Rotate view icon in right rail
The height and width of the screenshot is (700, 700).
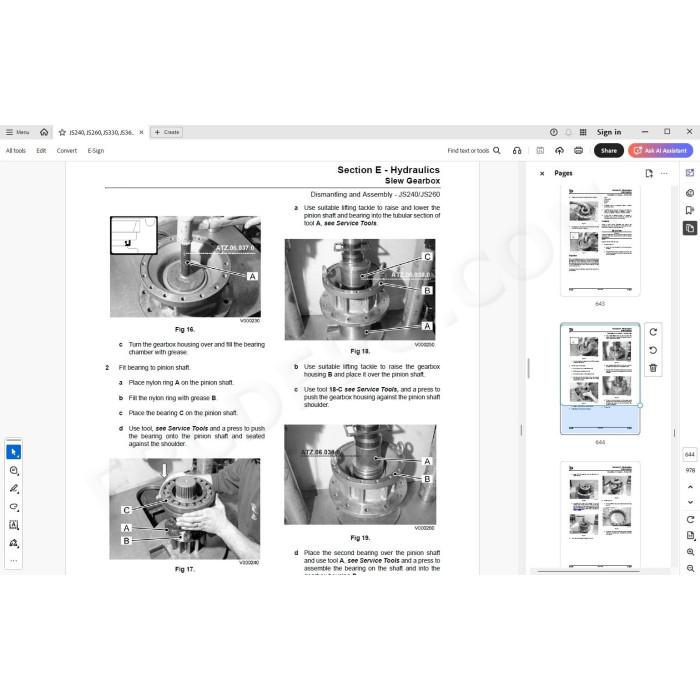tap(690, 520)
